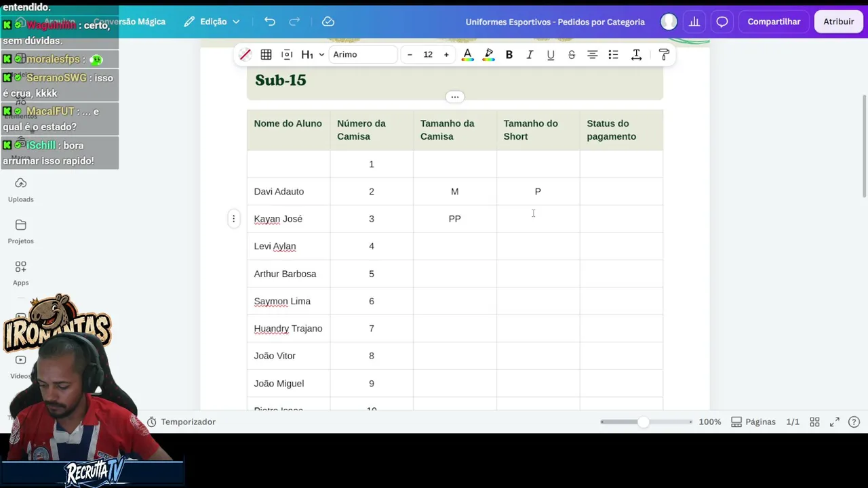868x488 pixels.
Task: Toggle italic formatting
Action: [x=530, y=54]
